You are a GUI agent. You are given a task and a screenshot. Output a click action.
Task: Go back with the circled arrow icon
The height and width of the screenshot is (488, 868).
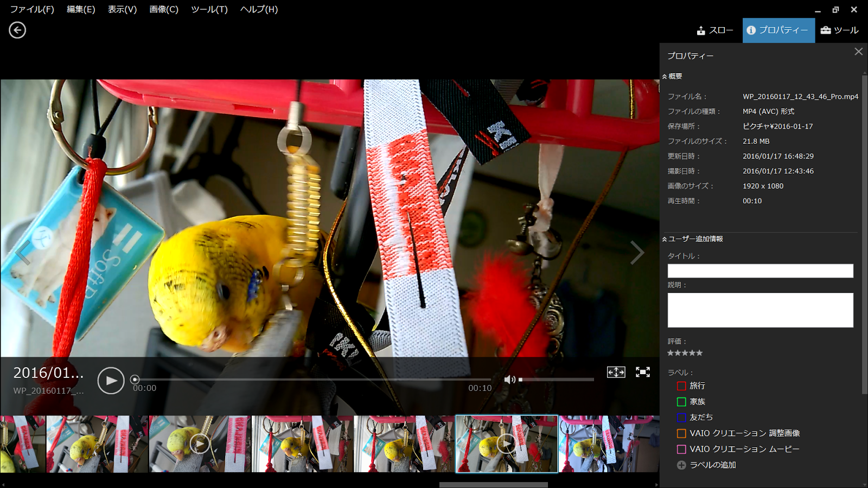[x=17, y=30]
